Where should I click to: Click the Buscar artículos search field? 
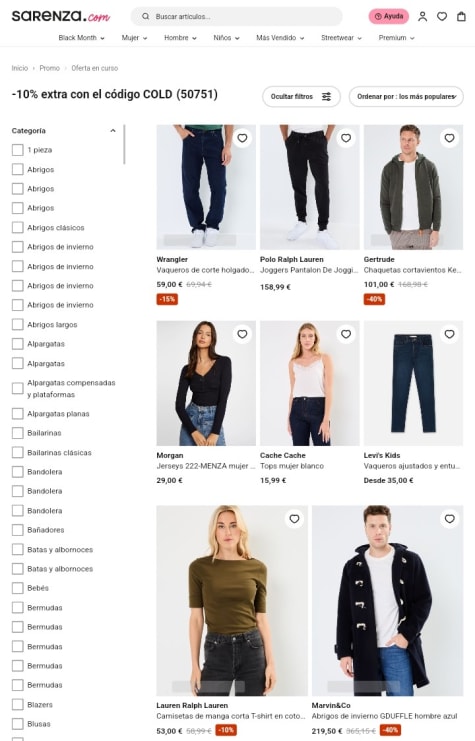point(236,17)
